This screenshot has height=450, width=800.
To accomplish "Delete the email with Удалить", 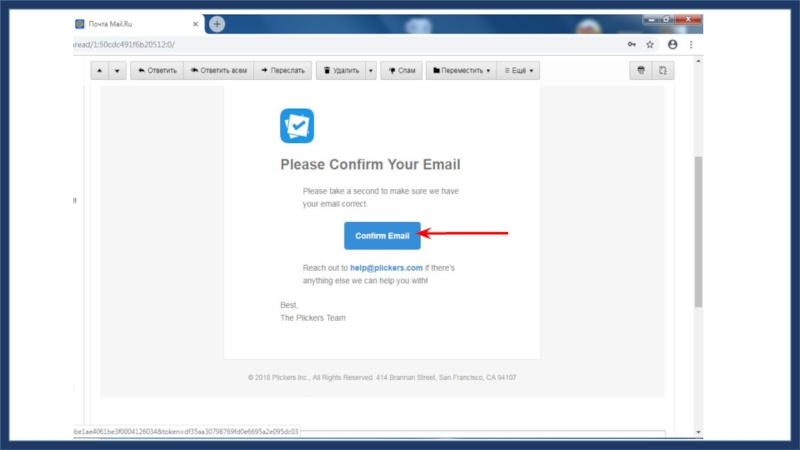I will pyautogui.click(x=341, y=70).
